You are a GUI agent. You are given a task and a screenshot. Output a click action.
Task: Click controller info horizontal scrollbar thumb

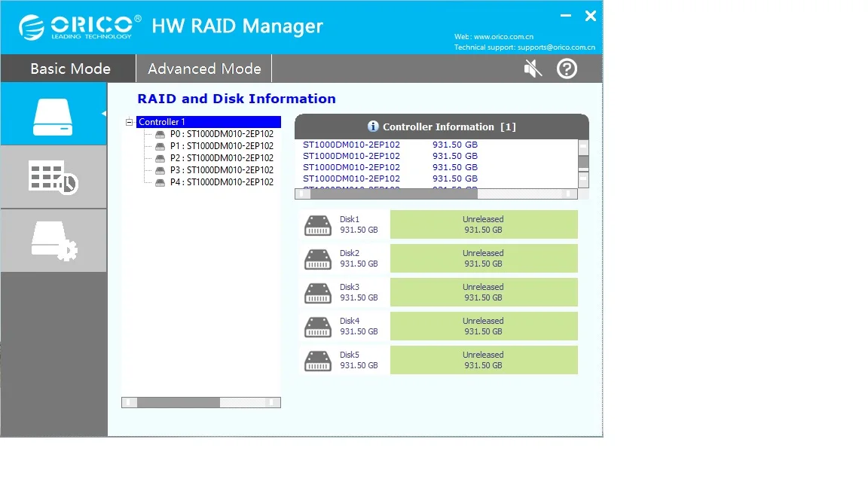pyautogui.click(x=394, y=194)
